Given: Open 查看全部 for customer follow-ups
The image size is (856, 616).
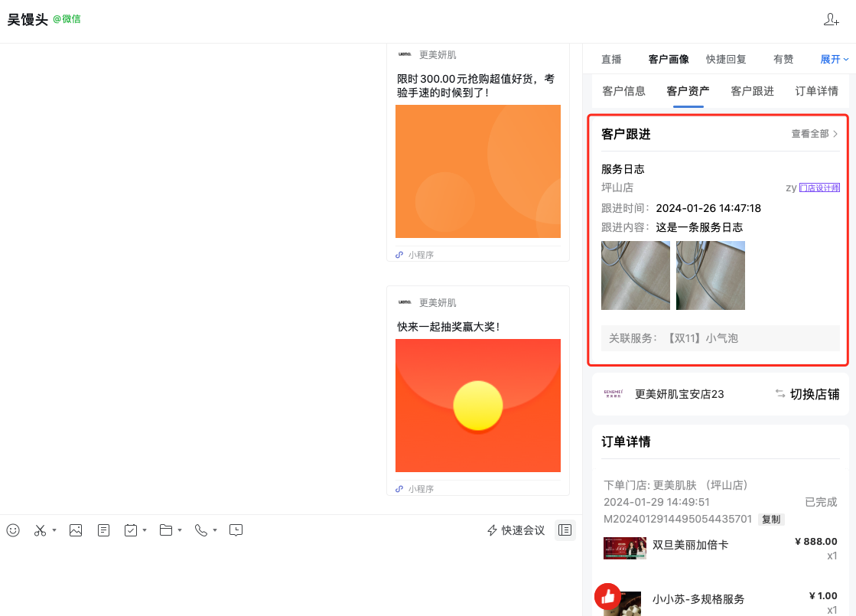Looking at the screenshot, I should coord(815,134).
